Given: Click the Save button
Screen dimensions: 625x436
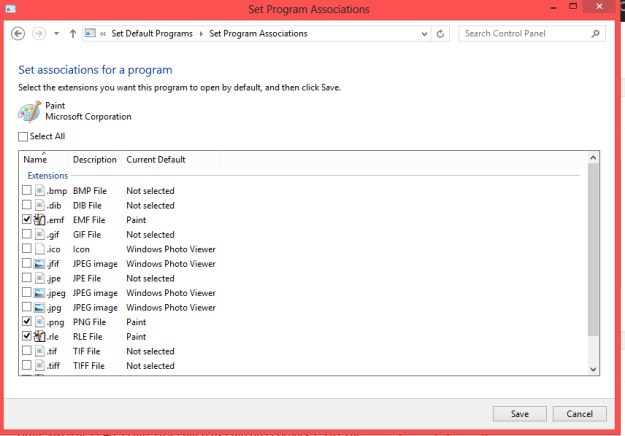Looking at the screenshot, I should (519, 414).
